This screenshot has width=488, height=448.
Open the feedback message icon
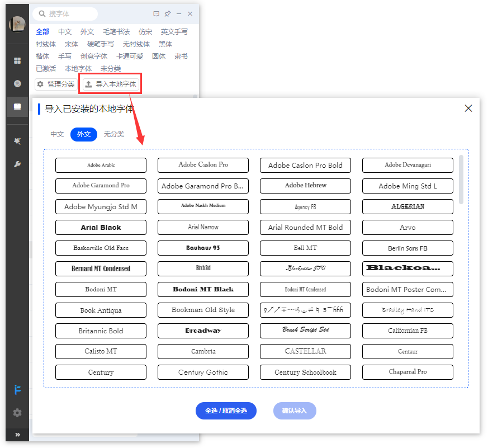point(156,14)
